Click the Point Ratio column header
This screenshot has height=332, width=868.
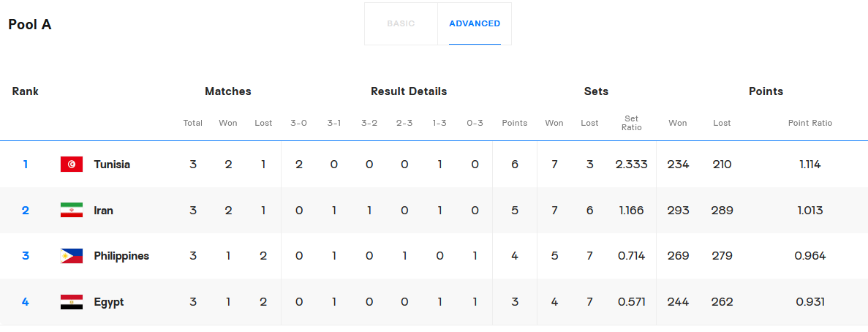tap(809, 123)
